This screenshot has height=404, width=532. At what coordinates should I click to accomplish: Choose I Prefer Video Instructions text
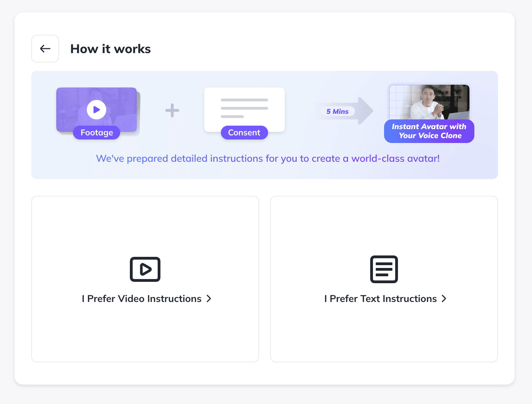click(x=142, y=299)
